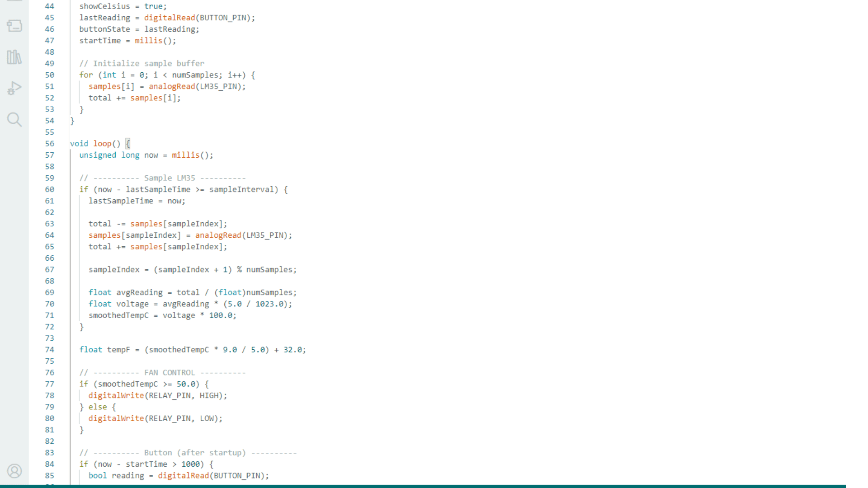The height and width of the screenshot is (488, 868).
Task: Open the Search sidebar icon
Action: [x=14, y=120]
